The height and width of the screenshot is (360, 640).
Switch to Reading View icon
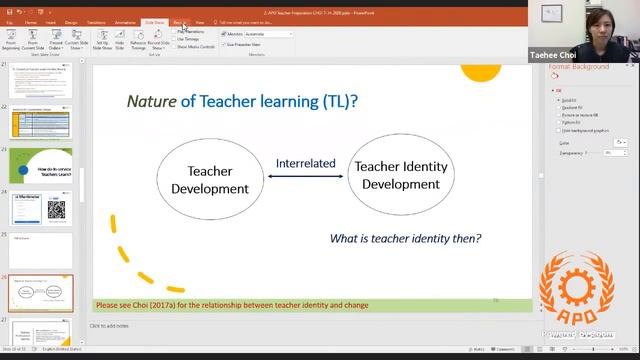pyautogui.click(x=552, y=349)
